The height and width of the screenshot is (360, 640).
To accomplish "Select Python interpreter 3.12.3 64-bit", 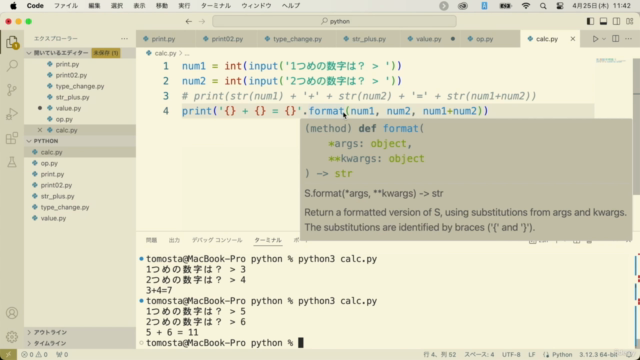I will [x=598, y=355].
